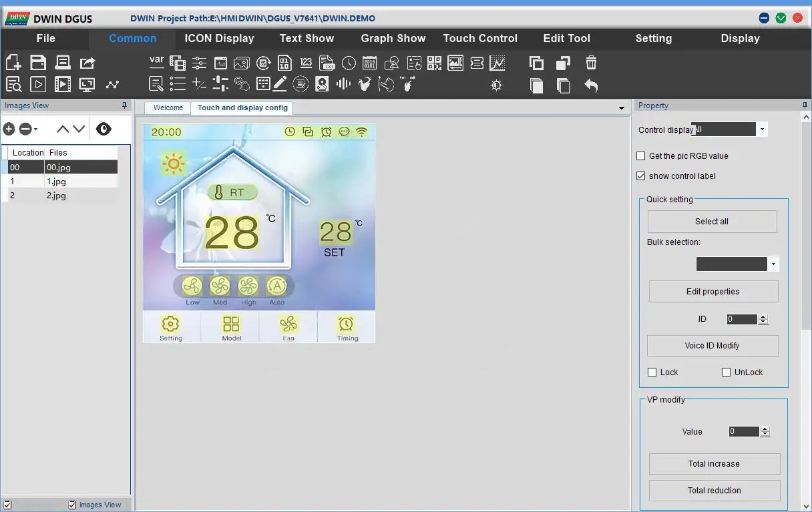Click the new file icon
The height and width of the screenshot is (512, 812).
click(x=13, y=63)
